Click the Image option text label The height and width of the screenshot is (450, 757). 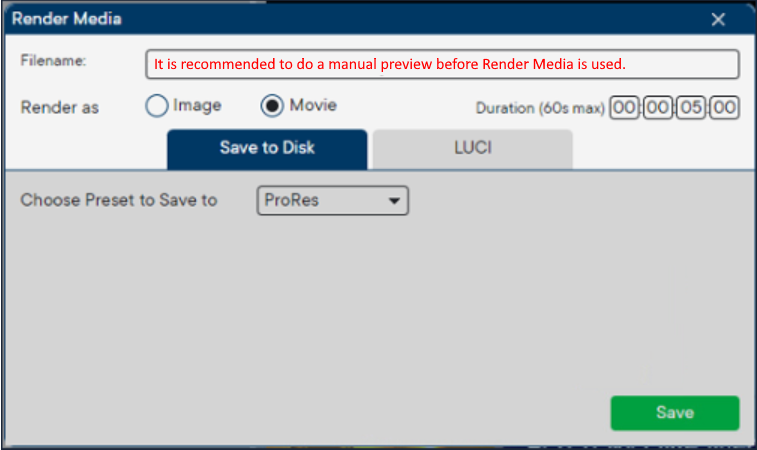[197, 105]
